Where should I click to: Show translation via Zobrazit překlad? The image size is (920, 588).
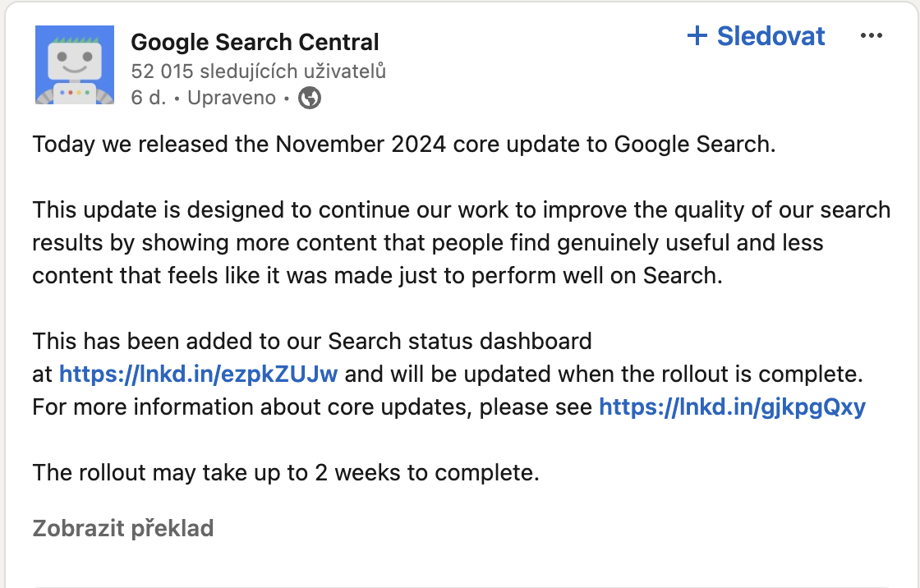point(122,528)
